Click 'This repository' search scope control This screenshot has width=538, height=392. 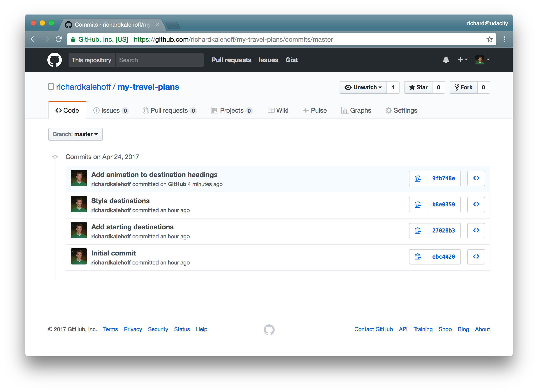(92, 60)
